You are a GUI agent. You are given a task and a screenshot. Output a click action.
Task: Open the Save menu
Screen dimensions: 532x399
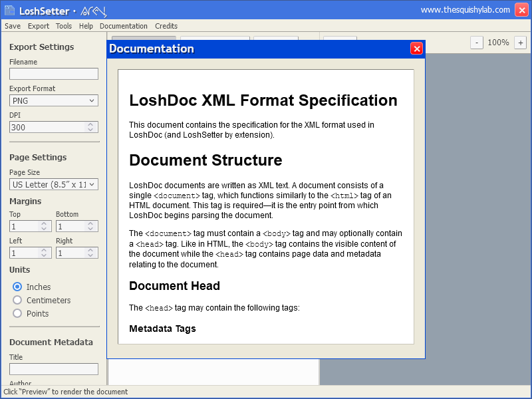coord(13,26)
